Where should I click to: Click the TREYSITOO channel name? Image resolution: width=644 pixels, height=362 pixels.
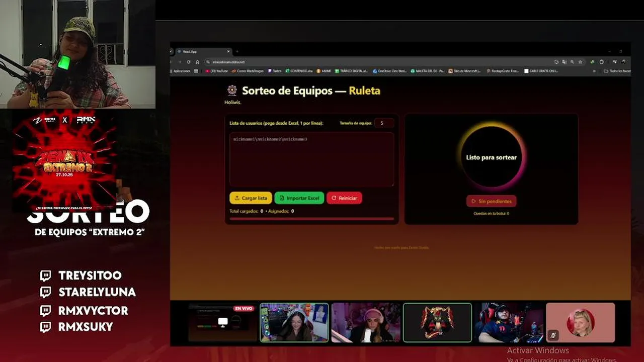click(90, 276)
